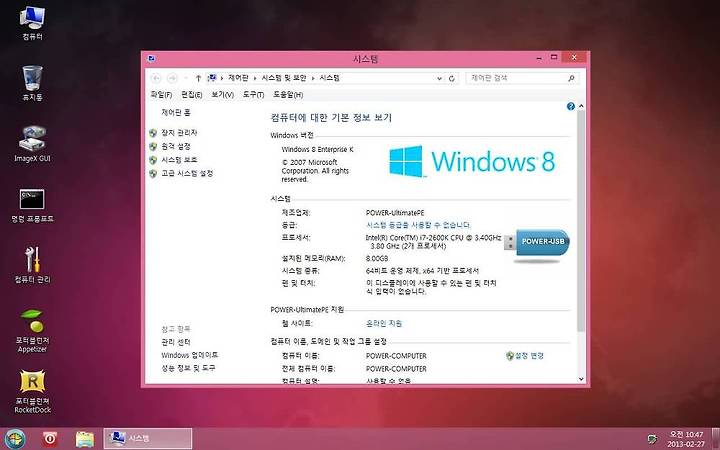Click the address bar computer icon
The height and width of the screenshot is (450, 720).
tap(212, 78)
